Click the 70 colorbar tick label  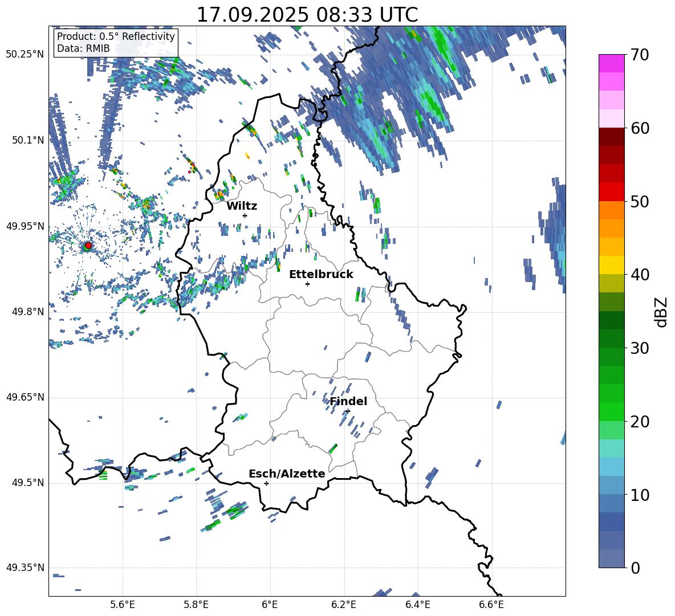click(639, 55)
